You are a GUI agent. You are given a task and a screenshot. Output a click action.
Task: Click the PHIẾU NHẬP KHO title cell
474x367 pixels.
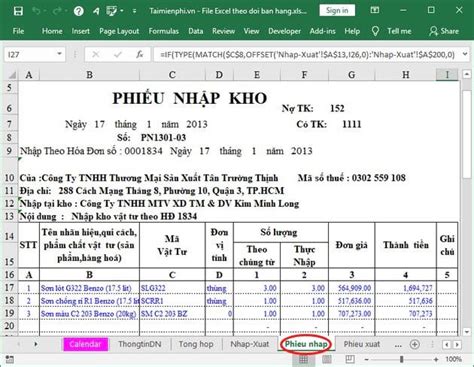(190, 98)
